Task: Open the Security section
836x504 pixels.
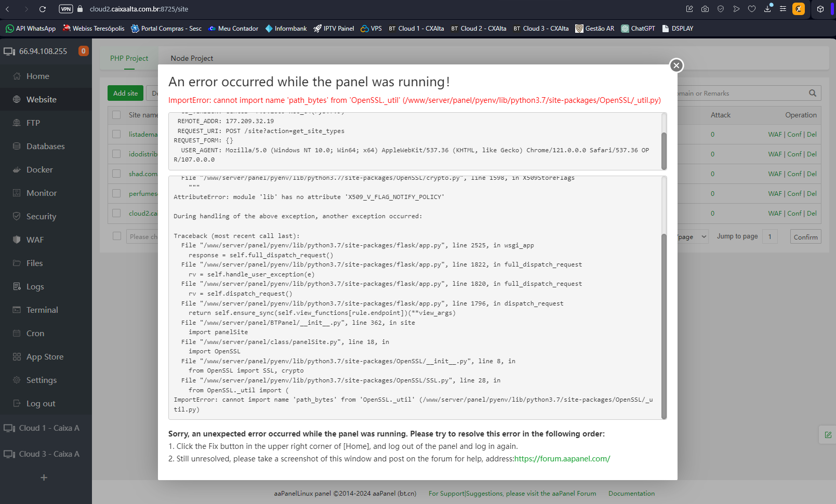Action: 41,216
